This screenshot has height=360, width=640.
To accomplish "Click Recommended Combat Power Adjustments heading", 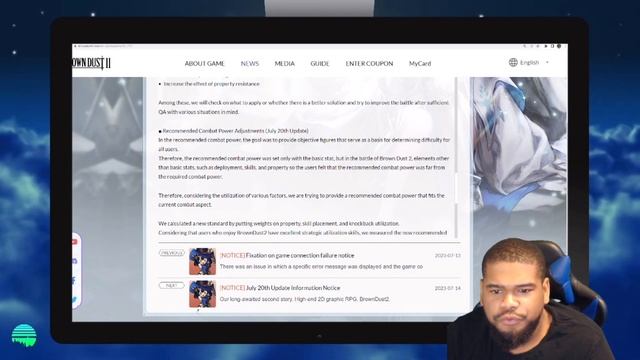I will pyautogui.click(x=236, y=131).
